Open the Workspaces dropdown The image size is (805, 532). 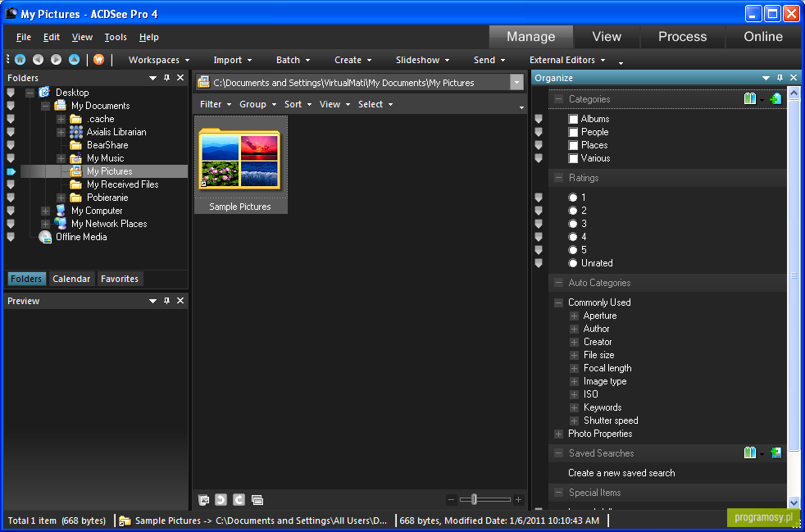(x=159, y=60)
